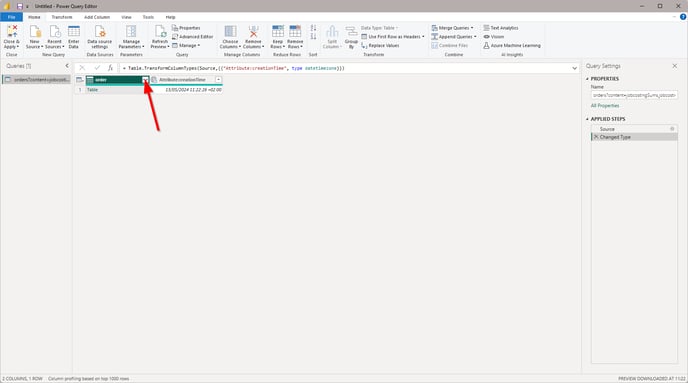Open the Attribute:creationTime column filter dropdown

coord(218,79)
